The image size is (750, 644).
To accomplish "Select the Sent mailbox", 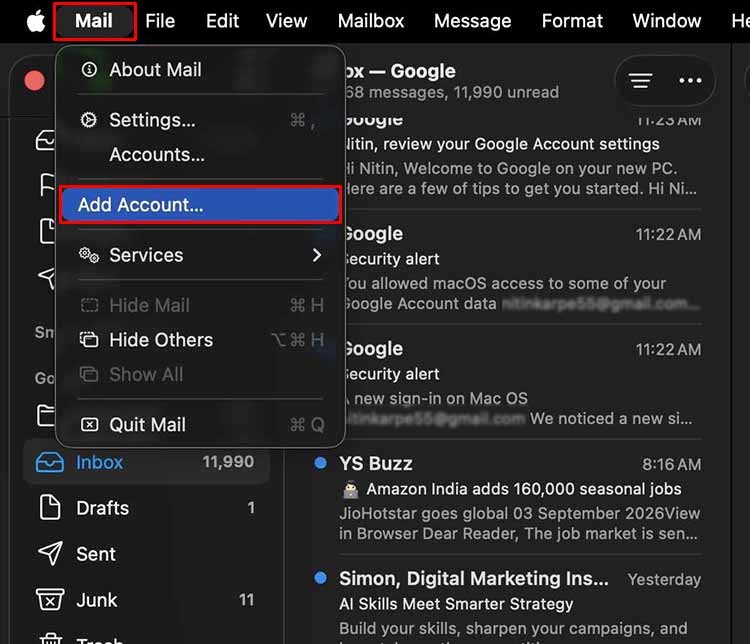I will click(146, 554).
